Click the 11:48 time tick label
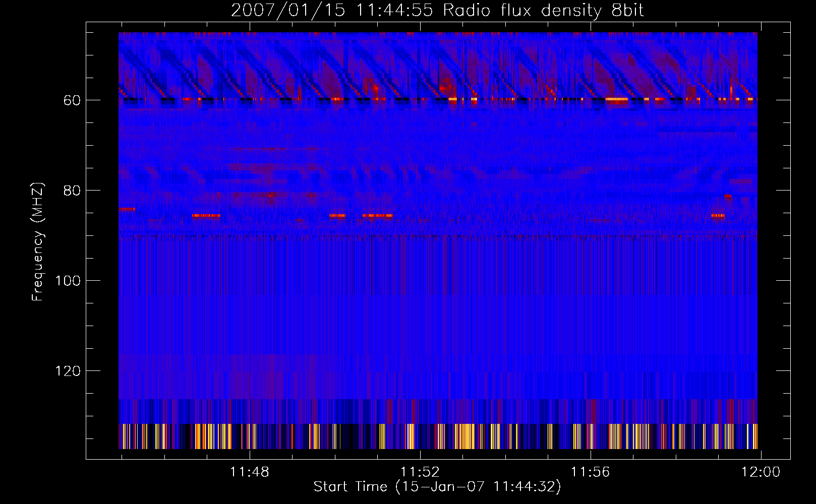Viewport: 816px width, 504px height. click(250, 472)
